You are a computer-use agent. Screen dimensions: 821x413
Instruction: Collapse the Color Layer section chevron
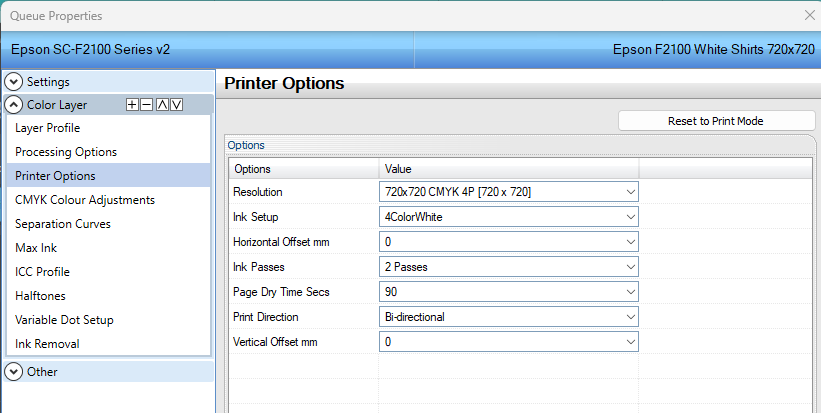(14, 105)
